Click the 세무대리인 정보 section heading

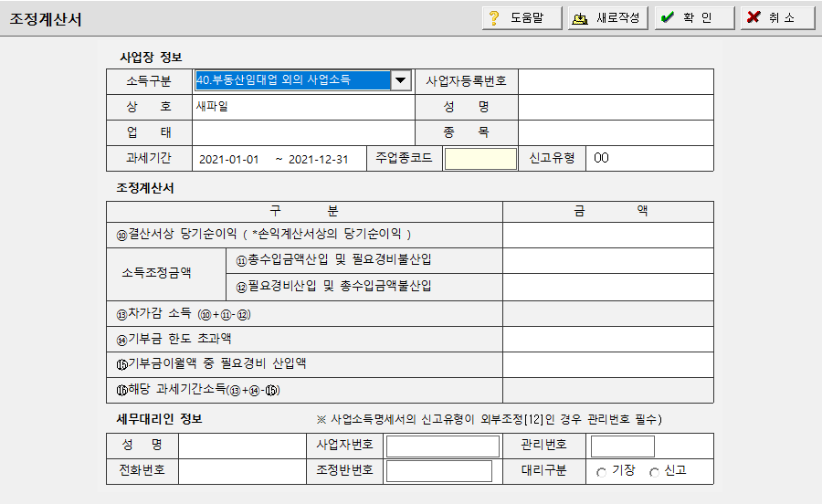tap(159, 419)
